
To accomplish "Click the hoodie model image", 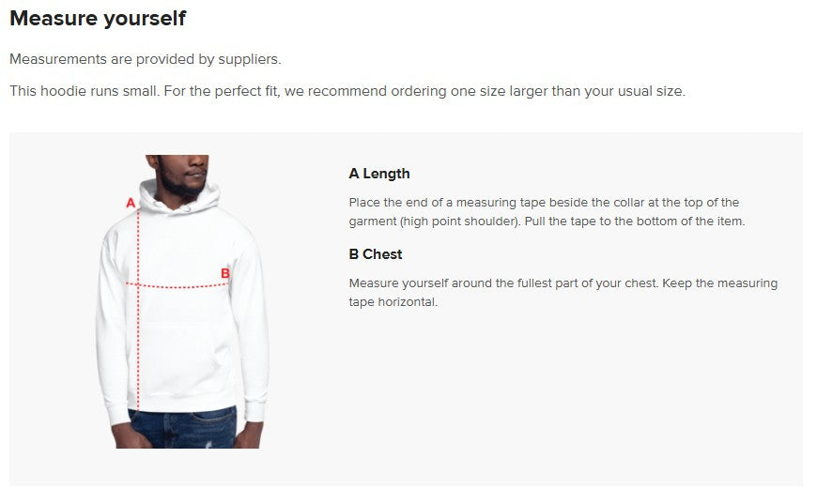I will coord(182,301).
